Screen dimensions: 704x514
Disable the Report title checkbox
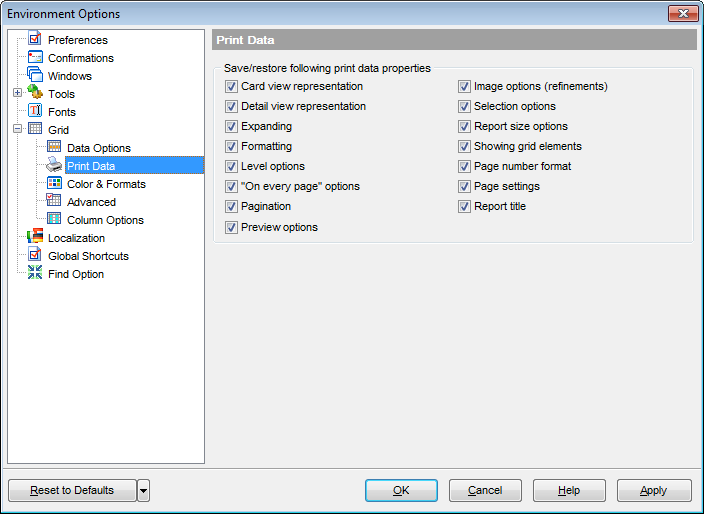(465, 207)
